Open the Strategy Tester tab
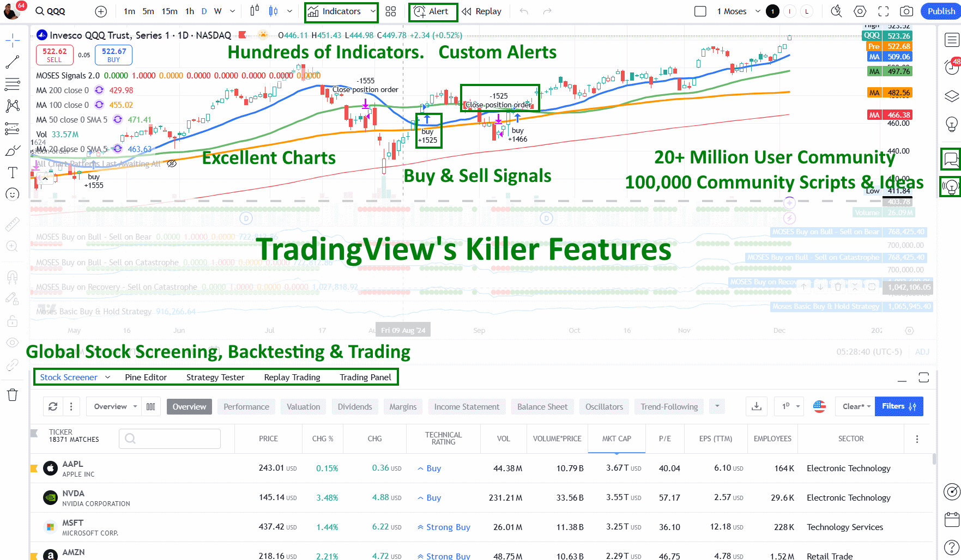Image resolution: width=961 pixels, height=560 pixels. [215, 377]
